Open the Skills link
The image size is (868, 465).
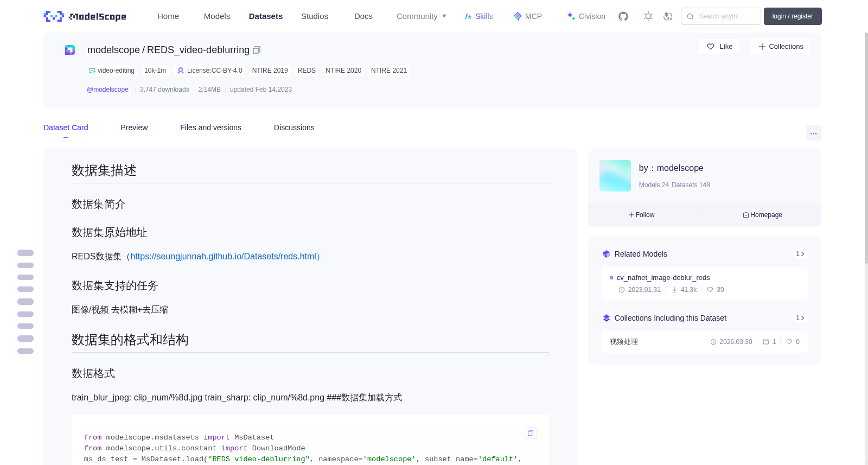(x=478, y=16)
